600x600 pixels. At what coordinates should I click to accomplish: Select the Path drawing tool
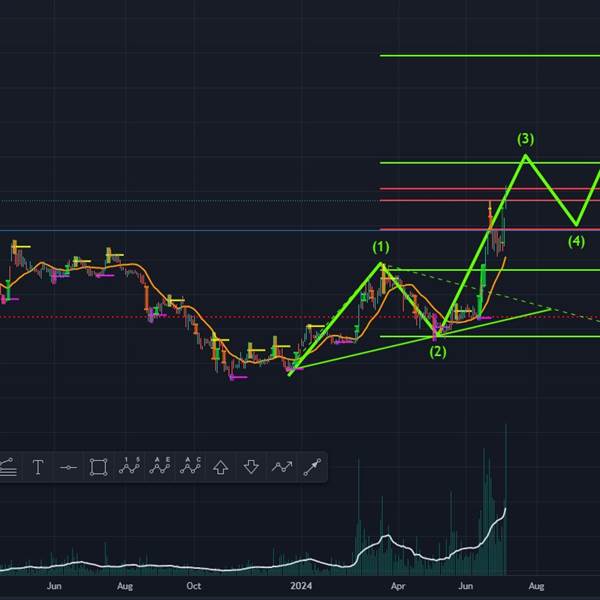(282, 467)
